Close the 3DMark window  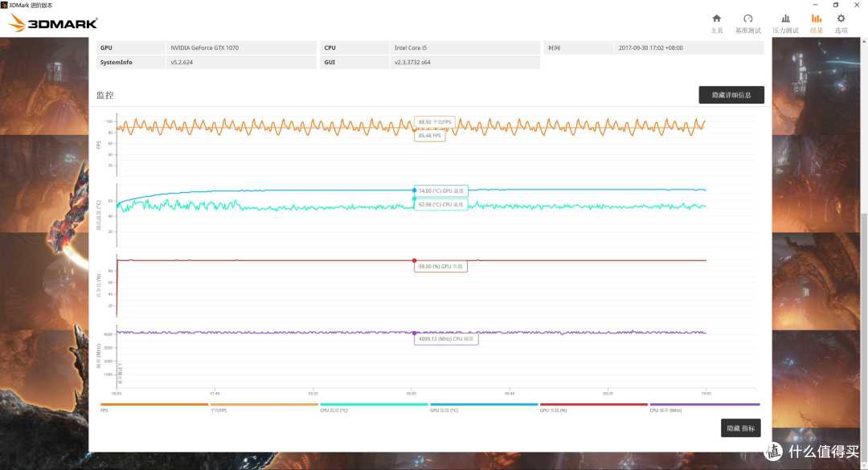pos(857,5)
